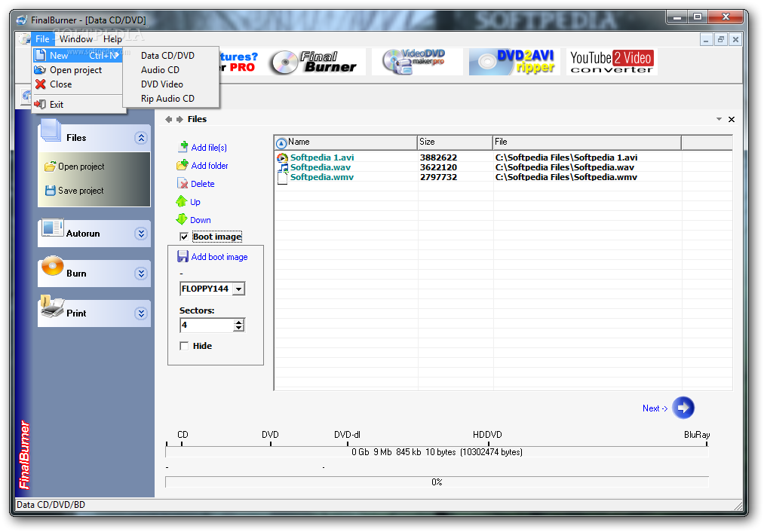
Task: Open the Help menu
Action: click(112, 39)
